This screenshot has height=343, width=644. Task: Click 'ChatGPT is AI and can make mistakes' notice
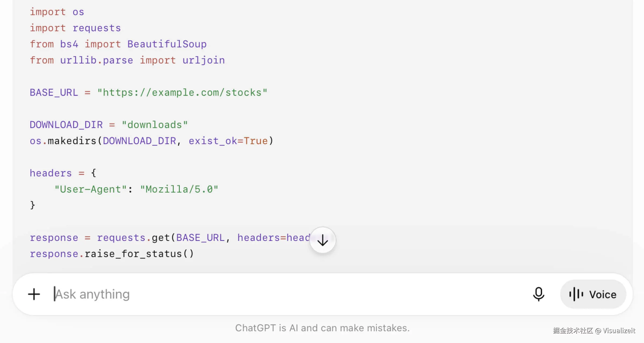click(x=322, y=328)
